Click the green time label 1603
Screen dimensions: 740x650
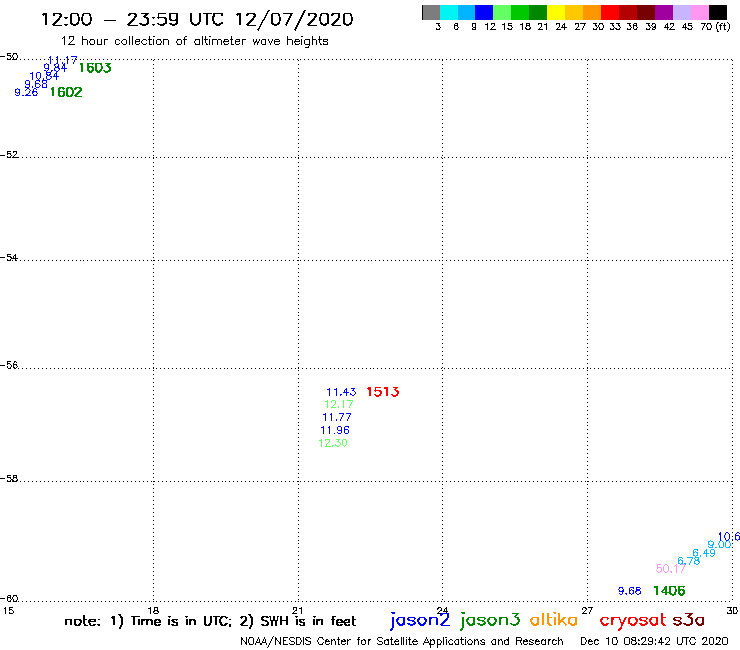(x=95, y=68)
